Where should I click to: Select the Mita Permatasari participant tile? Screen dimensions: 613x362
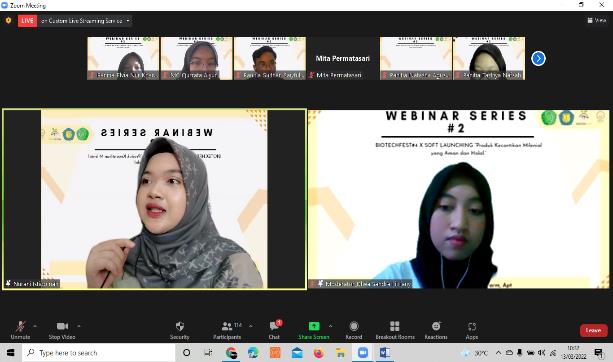tap(342, 59)
